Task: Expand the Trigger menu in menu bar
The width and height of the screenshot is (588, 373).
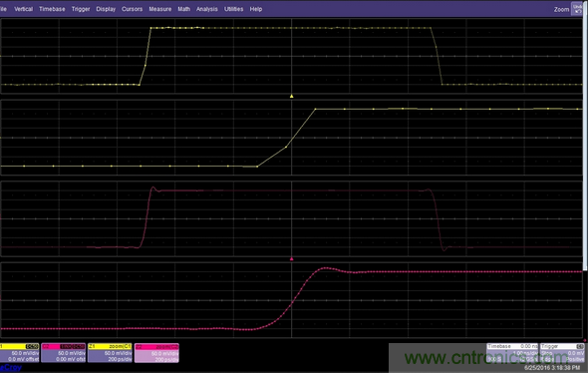Action: click(x=81, y=9)
